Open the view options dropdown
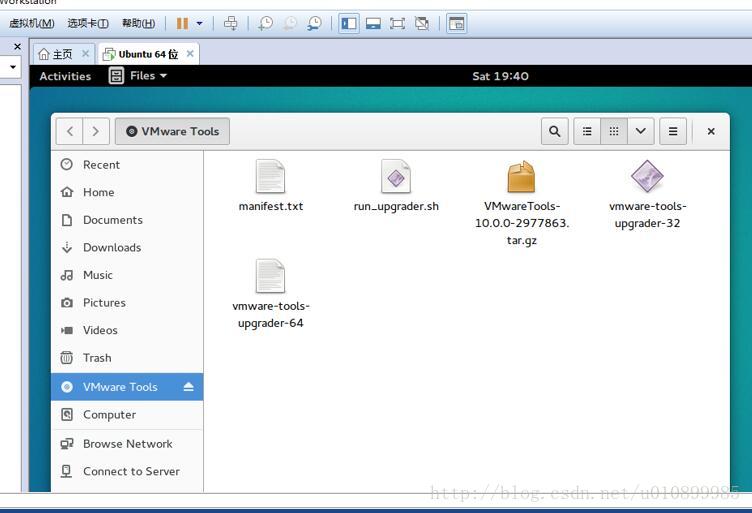Image resolution: width=752 pixels, height=513 pixels. click(641, 131)
